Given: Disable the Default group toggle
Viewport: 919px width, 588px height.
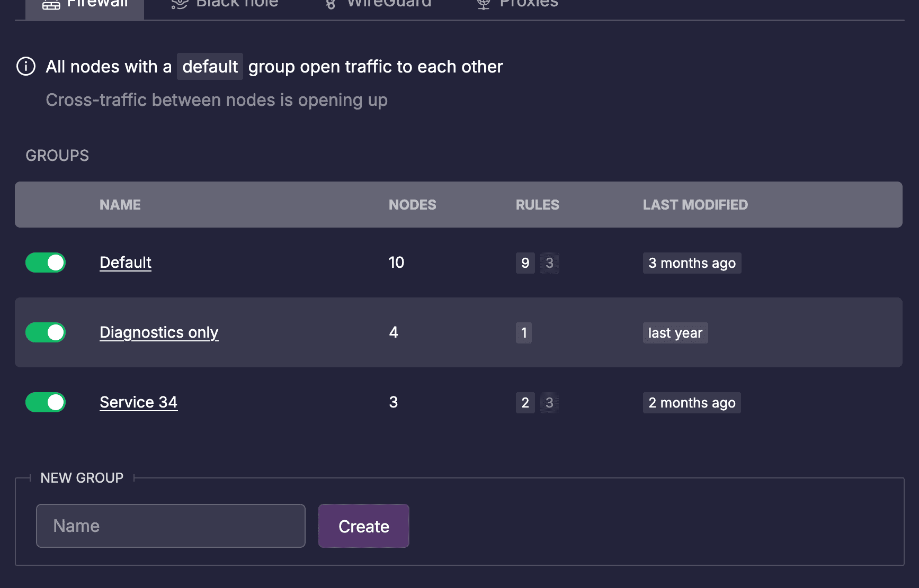Looking at the screenshot, I should (46, 263).
